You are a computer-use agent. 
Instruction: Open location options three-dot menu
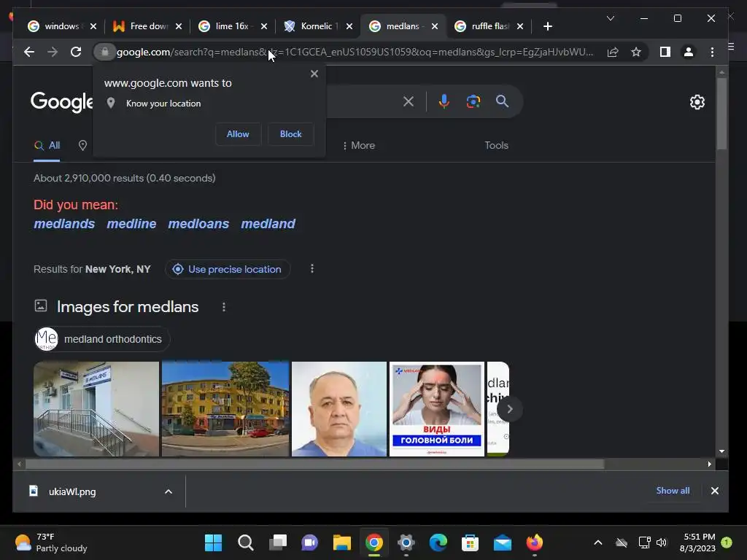pyautogui.click(x=312, y=268)
